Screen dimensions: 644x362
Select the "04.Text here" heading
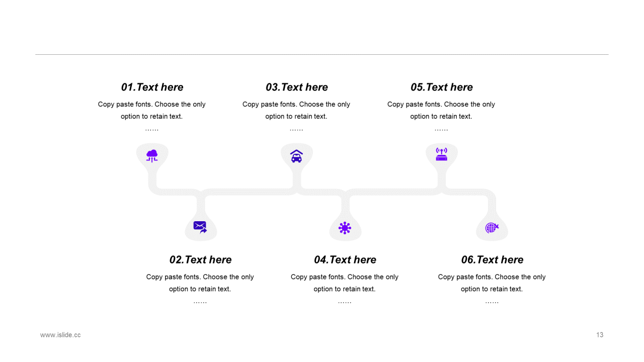pos(345,259)
